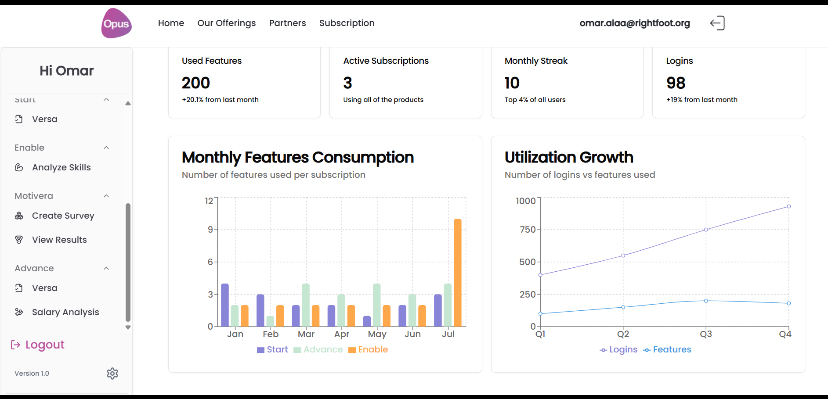Click the Motivera section label
The image size is (828, 399).
coord(34,196)
